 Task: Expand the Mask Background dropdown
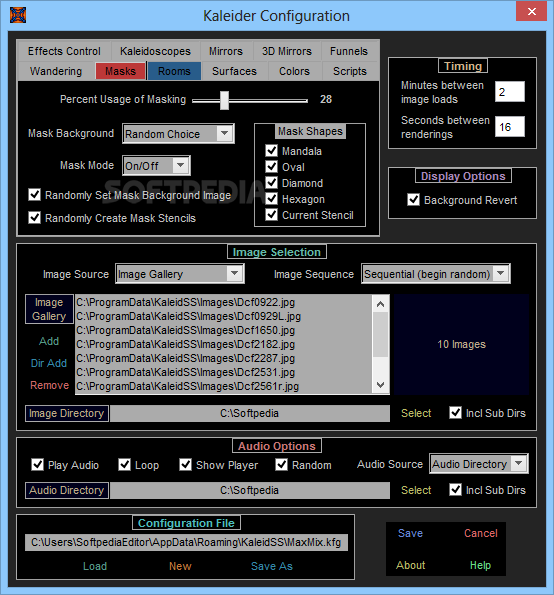(x=225, y=134)
